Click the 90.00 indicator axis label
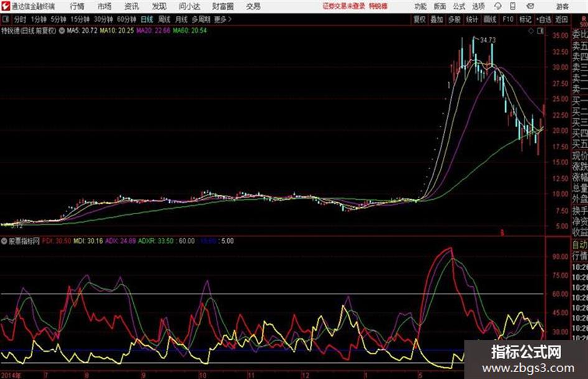The height and width of the screenshot is (379, 588). pyautogui.click(x=560, y=256)
